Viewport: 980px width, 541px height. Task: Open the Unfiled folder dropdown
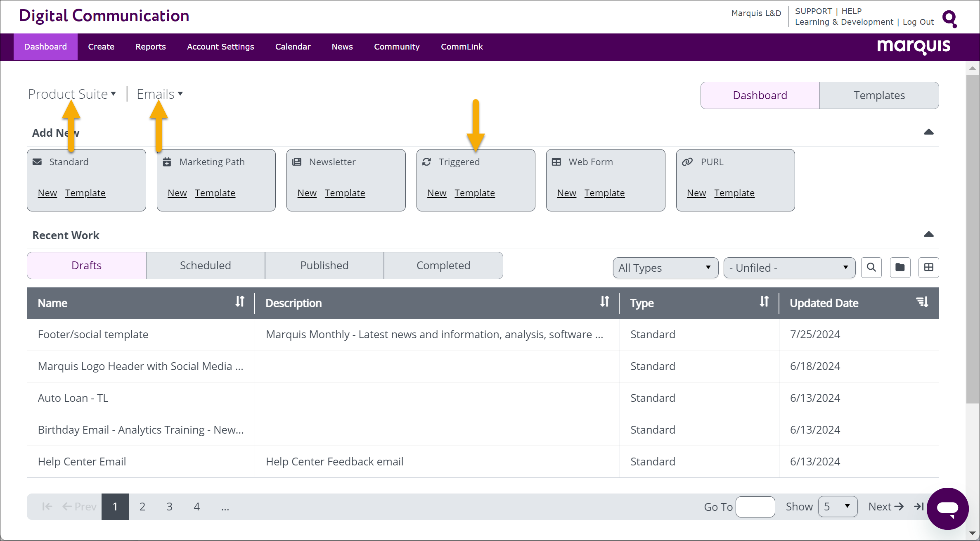click(x=789, y=268)
